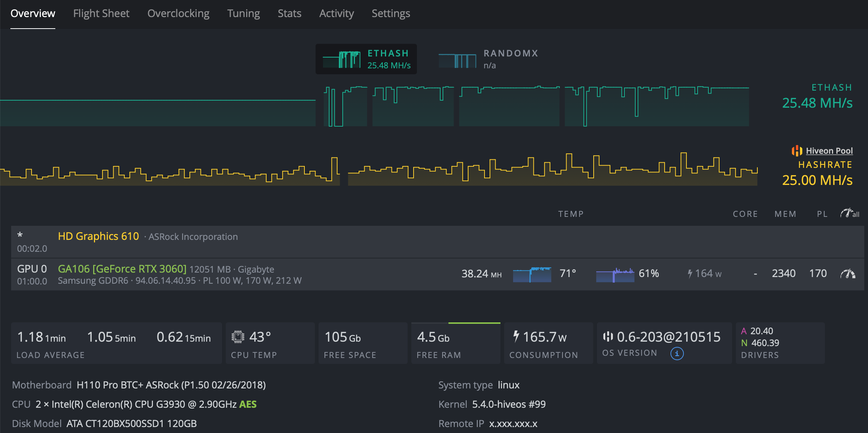Screen dimensions: 868x433
Task: Click GPU 0 fan speed sparkline chart
Action: [x=615, y=275]
